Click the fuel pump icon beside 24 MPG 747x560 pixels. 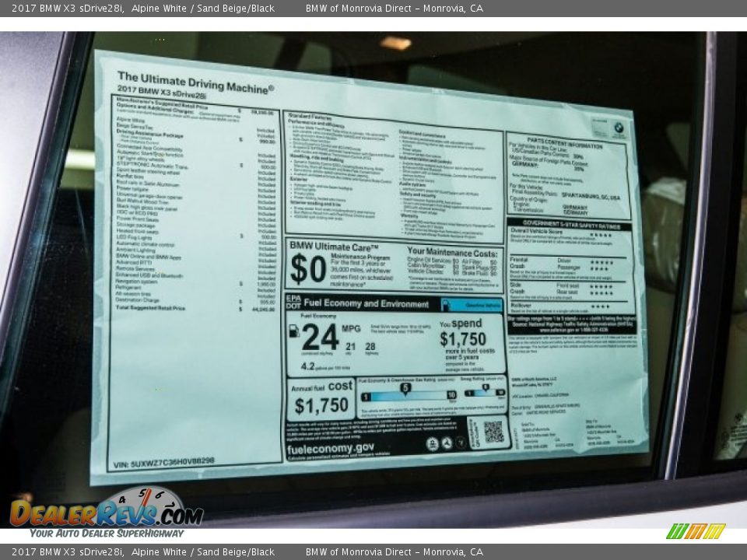pyautogui.click(x=294, y=331)
